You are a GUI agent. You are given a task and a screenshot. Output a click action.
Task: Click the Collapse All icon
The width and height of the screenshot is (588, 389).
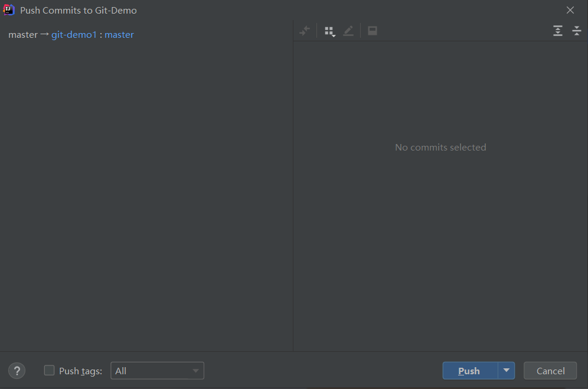[577, 31]
